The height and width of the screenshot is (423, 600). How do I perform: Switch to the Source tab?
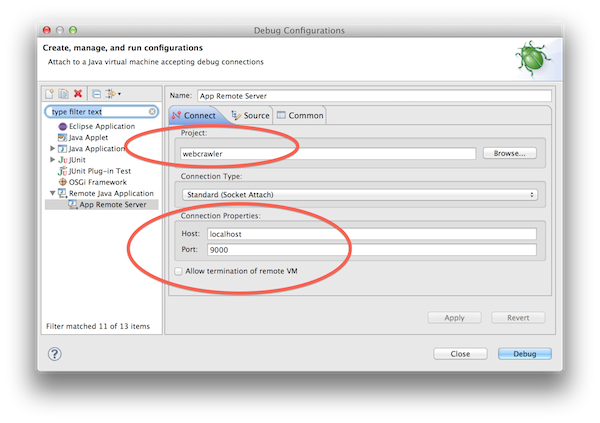[x=251, y=115]
